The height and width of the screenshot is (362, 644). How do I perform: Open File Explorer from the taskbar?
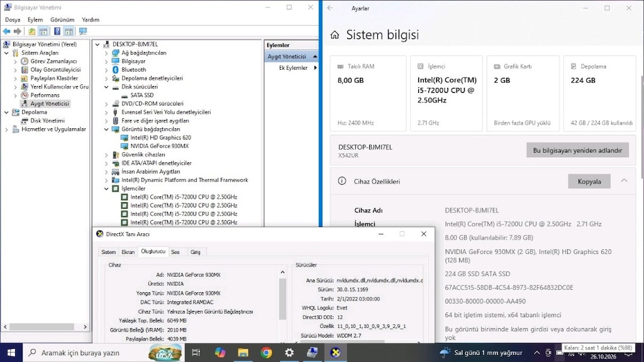point(243,353)
